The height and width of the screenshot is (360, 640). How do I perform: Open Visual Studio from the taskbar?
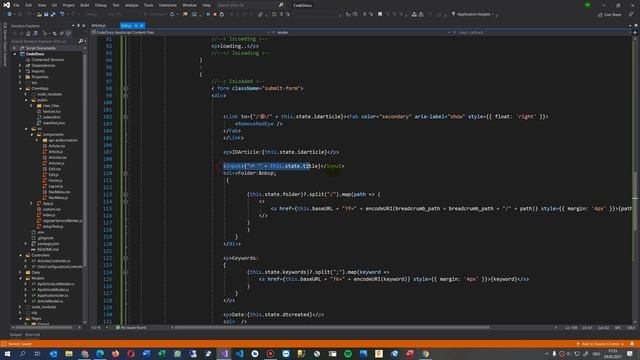coord(224,353)
